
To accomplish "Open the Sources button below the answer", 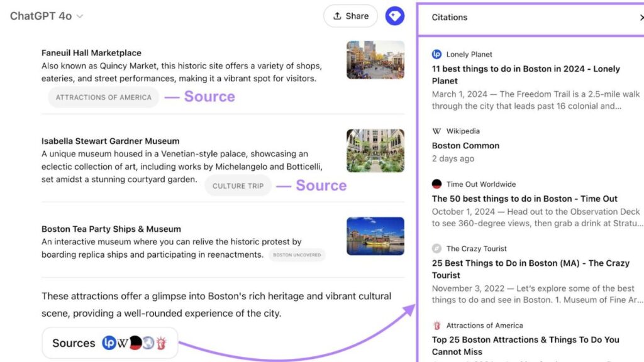I will pyautogui.click(x=109, y=343).
